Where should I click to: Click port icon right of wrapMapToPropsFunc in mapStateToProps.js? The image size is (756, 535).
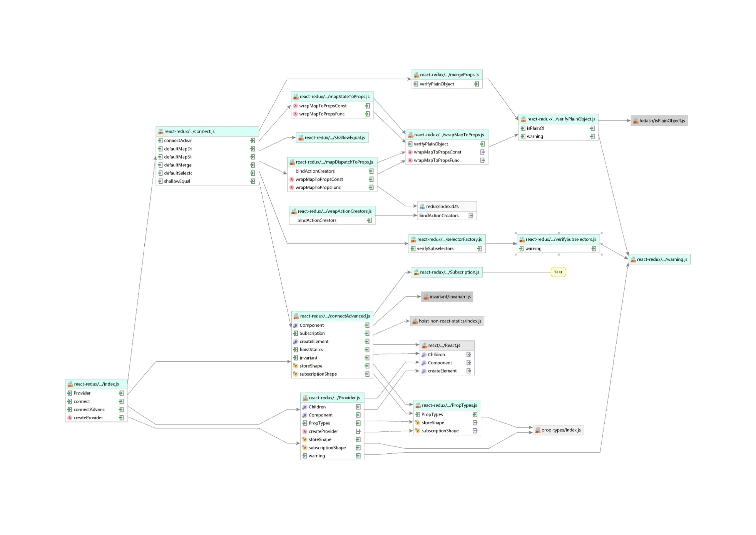pyautogui.click(x=368, y=114)
